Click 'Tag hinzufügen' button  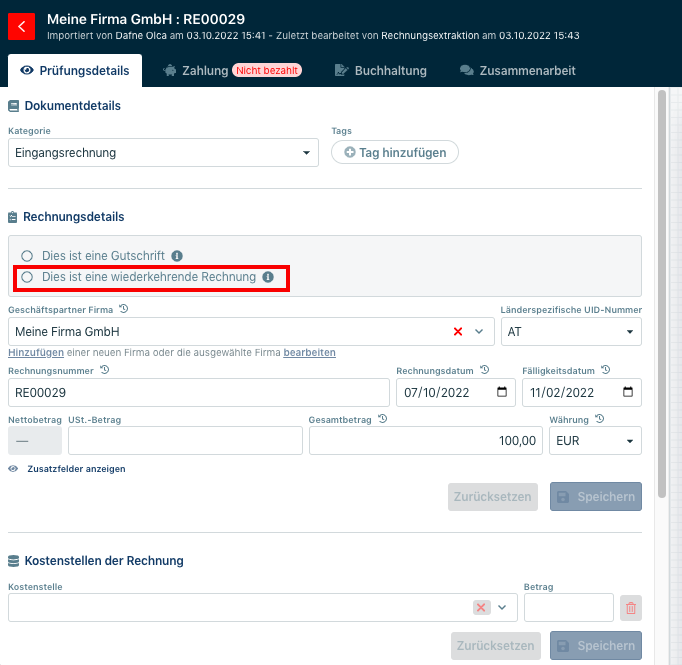coord(395,152)
